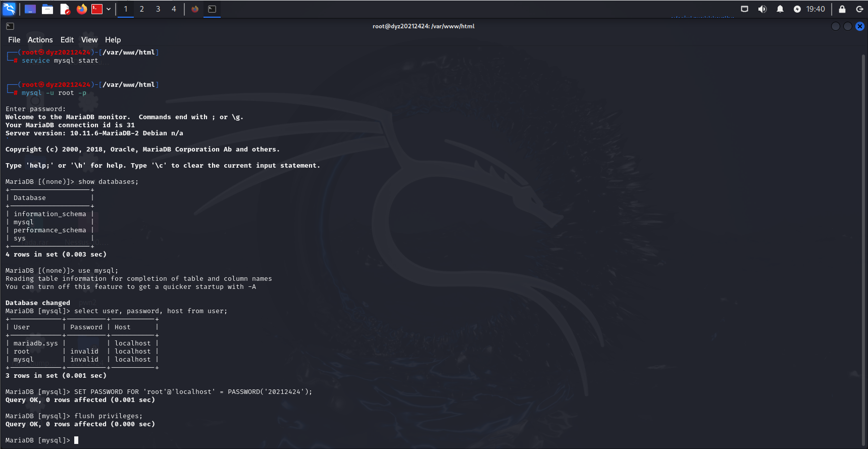Click the window title 'root@dyz20212424: /var/www/html'
This screenshot has height=449, width=868.
pos(424,26)
